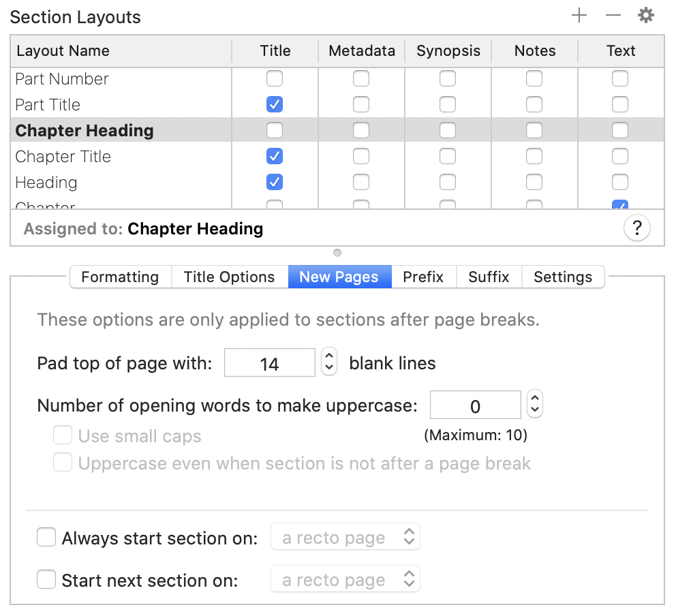Click the Metadata column header
Screen dimensions: 676x616
[x=362, y=51]
